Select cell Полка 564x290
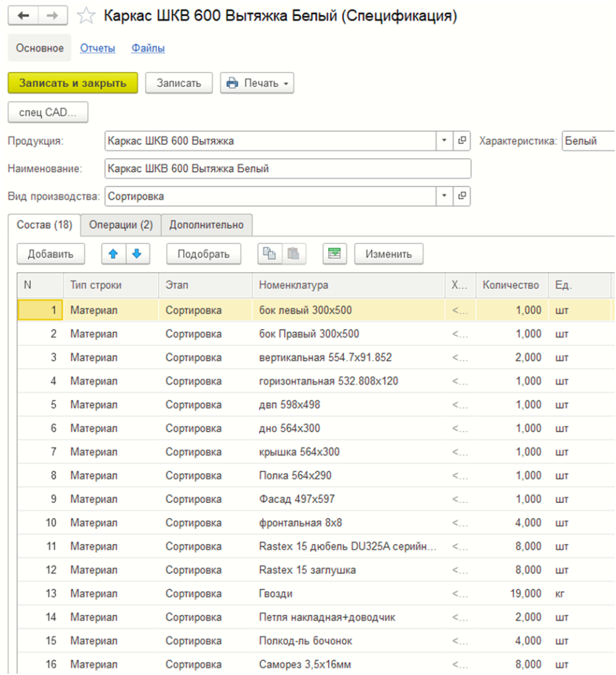Image resolution: width=616 pixels, height=675 pixels. (x=349, y=476)
